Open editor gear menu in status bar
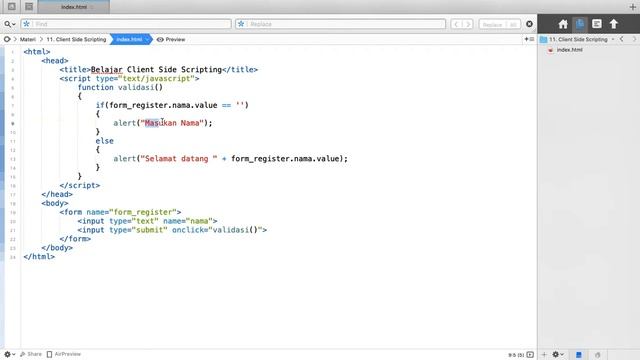 coord(9,354)
